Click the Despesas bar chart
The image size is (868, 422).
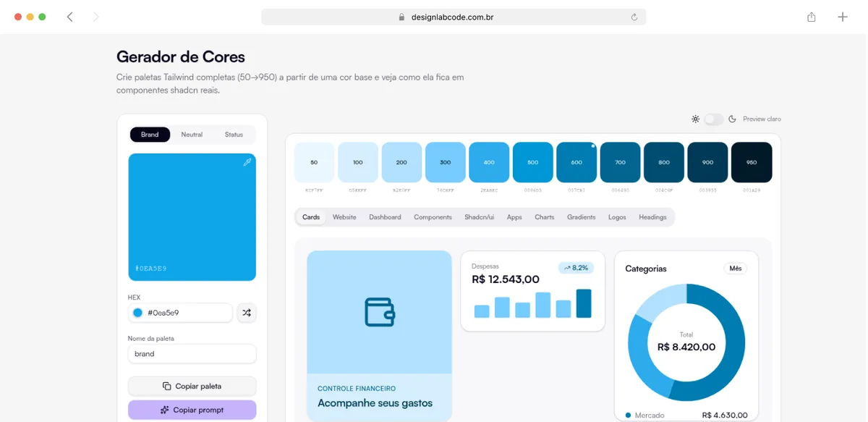(x=532, y=303)
